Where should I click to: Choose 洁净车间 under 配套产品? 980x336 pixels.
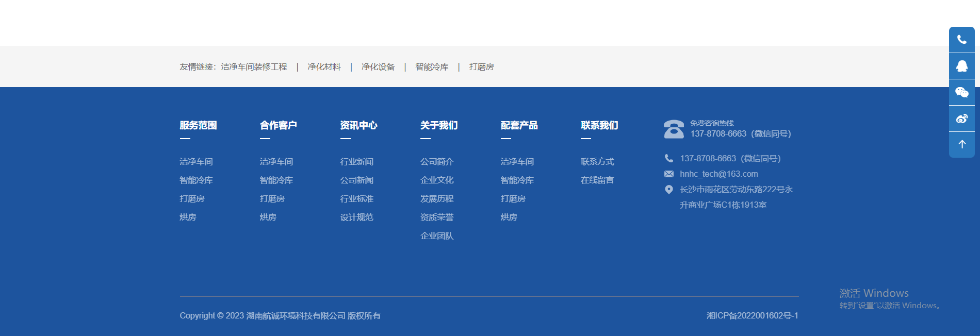pos(517,162)
